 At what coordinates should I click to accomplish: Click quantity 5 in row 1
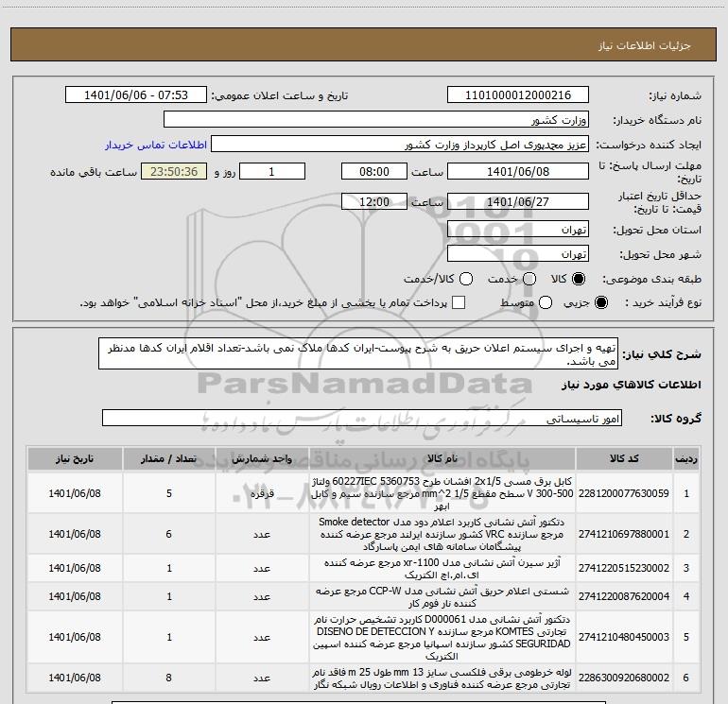[x=169, y=493]
